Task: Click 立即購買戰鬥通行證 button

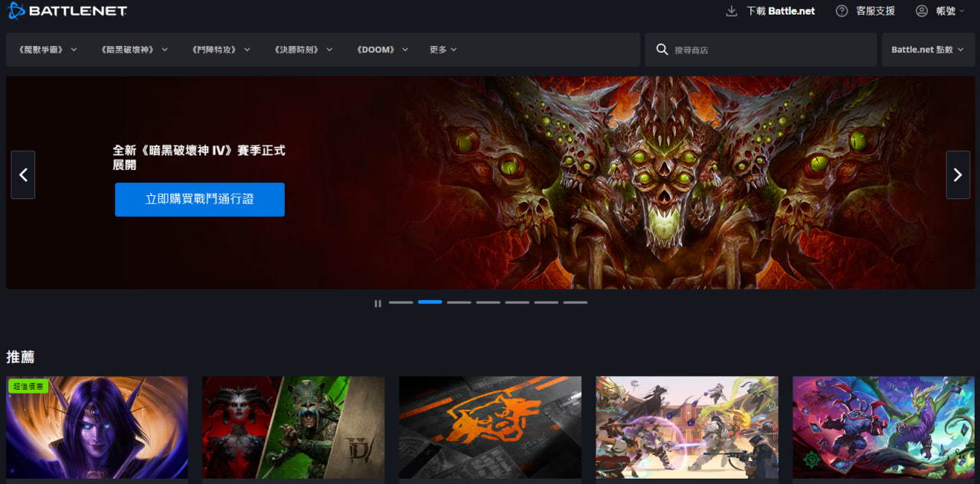Action: coord(200,199)
